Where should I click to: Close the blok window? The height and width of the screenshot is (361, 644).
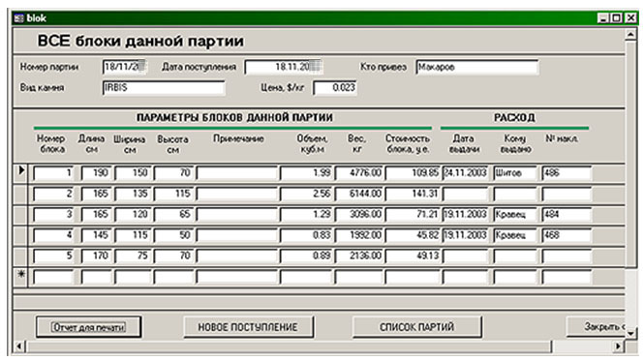click(x=630, y=18)
